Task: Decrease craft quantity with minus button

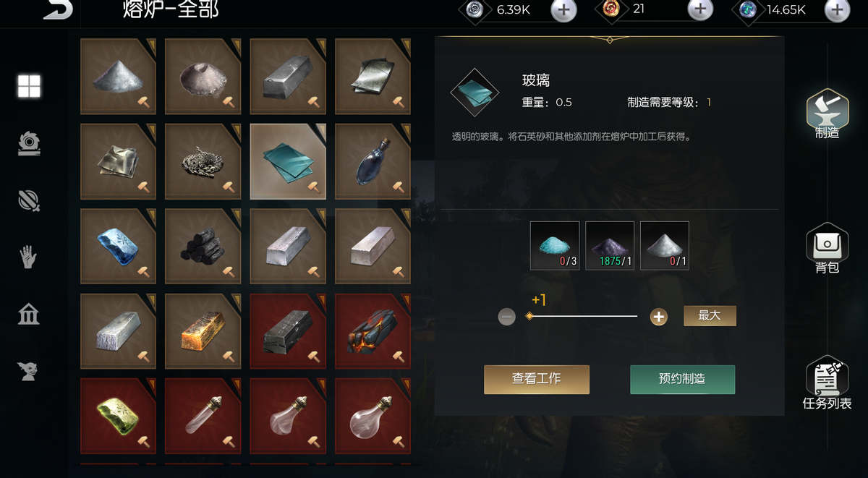Action: coord(507,317)
